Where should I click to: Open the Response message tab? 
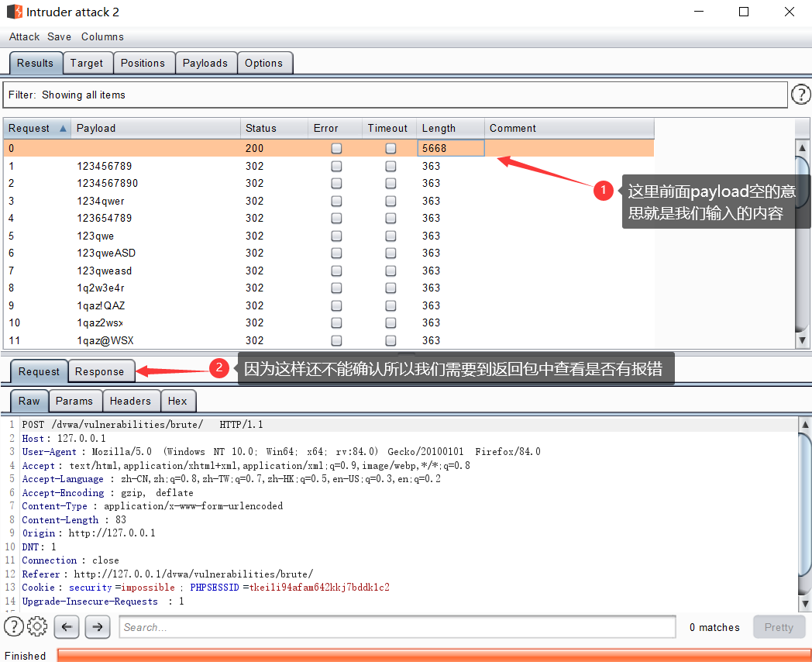(101, 371)
